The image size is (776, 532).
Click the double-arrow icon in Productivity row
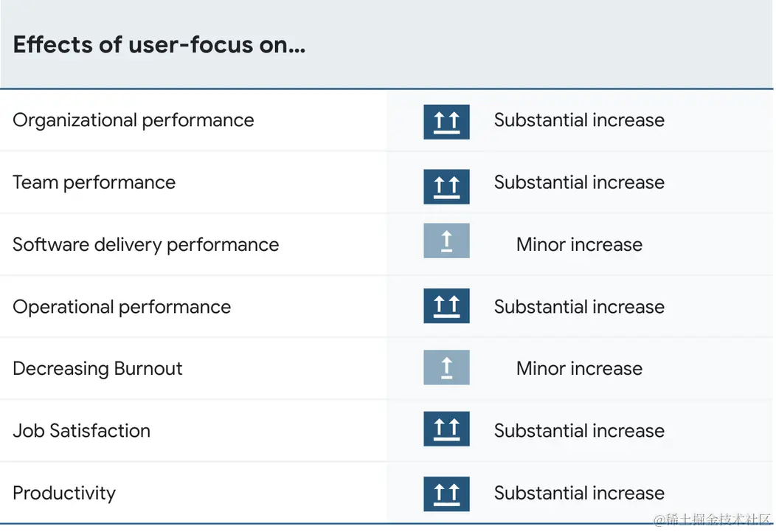click(x=446, y=494)
